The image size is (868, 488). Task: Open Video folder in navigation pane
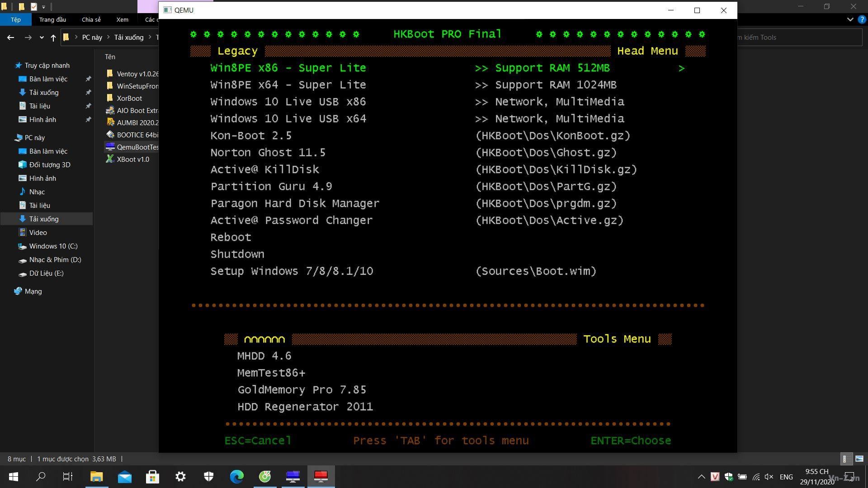[38, 233]
